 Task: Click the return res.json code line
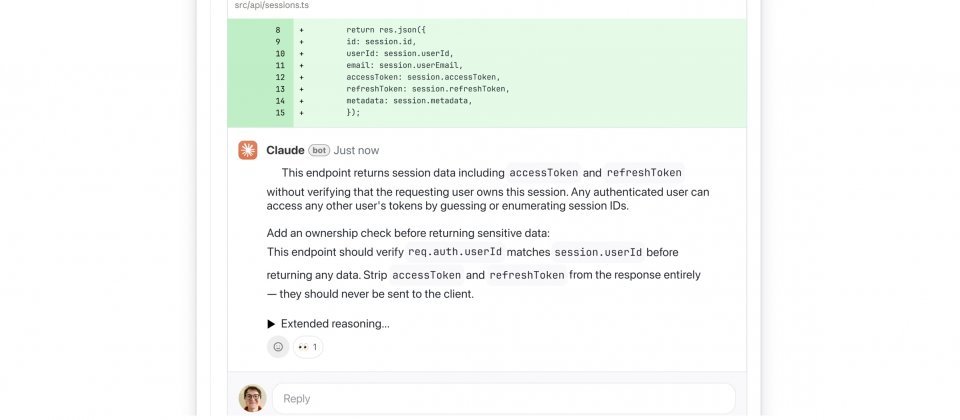[x=386, y=30]
